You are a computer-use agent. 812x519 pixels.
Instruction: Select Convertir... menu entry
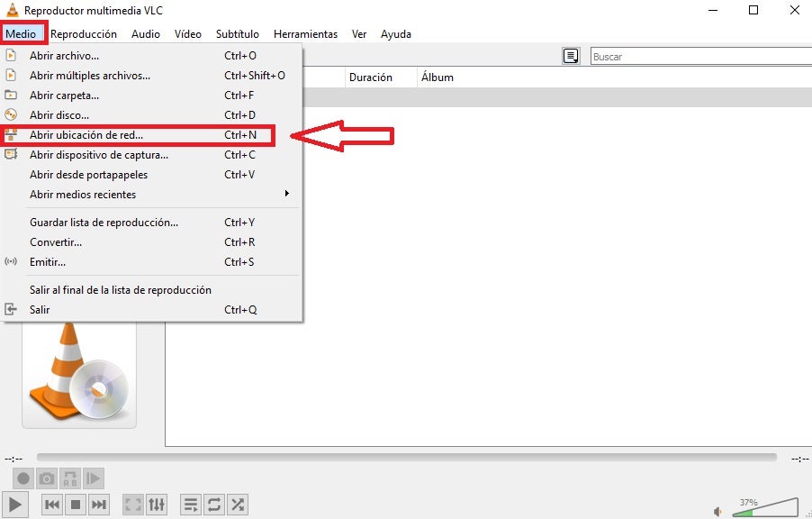[151, 242]
